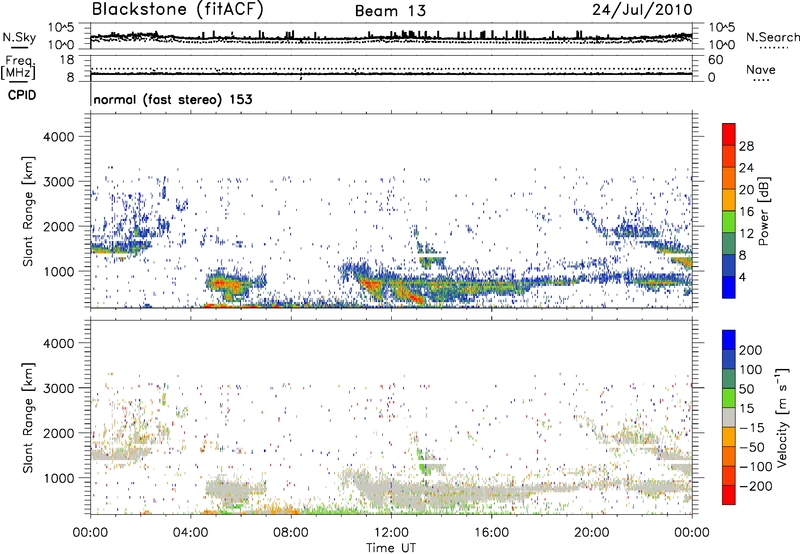Image resolution: width=800 pixels, height=554 pixels.
Task: Click the "N.Sky" legend label
Action: click(19, 37)
